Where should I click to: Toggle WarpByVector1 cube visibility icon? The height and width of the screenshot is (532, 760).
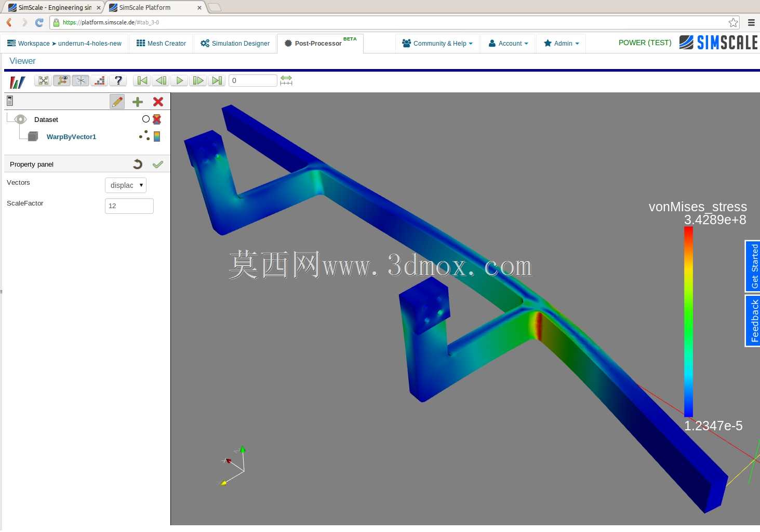pyautogui.click(x=33, y=137)
